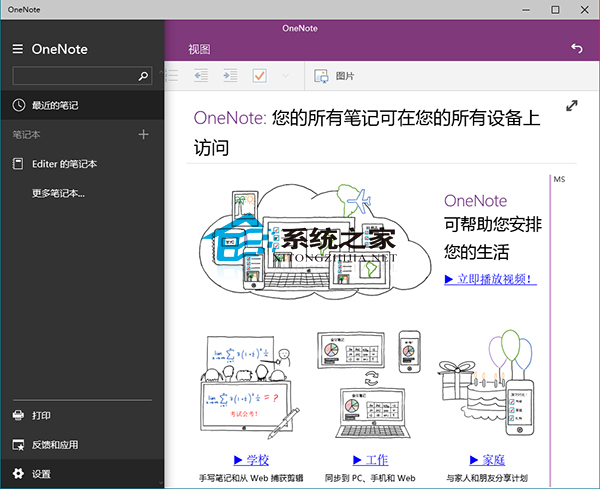Close the OneNote window
Image resolution: width=600 pixels, height=489 pixels.
pos(585,10)
